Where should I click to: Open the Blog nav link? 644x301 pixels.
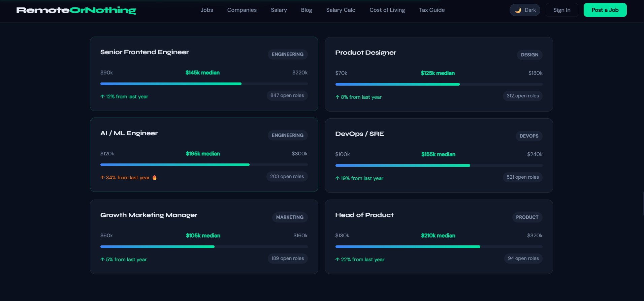307,10
